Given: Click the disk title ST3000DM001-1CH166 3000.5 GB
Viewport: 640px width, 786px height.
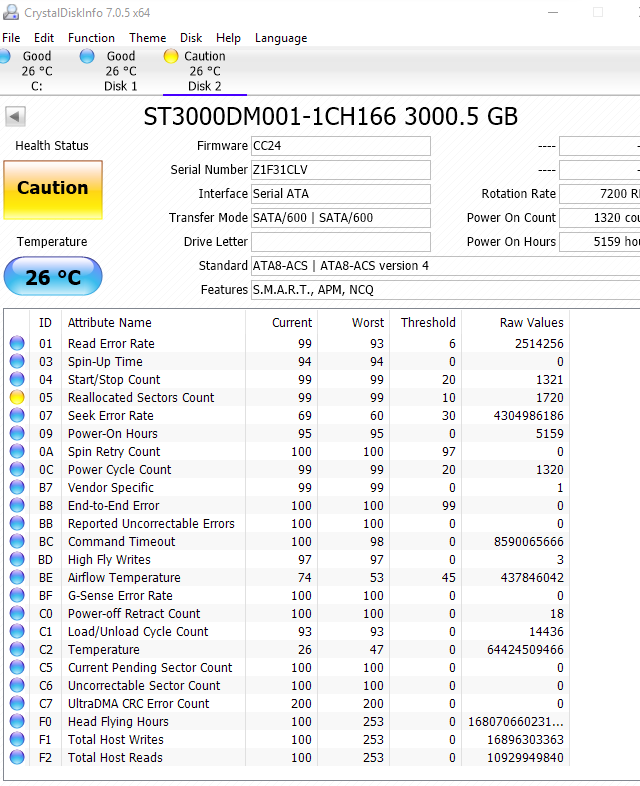Looking at the screenshot, I should [330, 117].
